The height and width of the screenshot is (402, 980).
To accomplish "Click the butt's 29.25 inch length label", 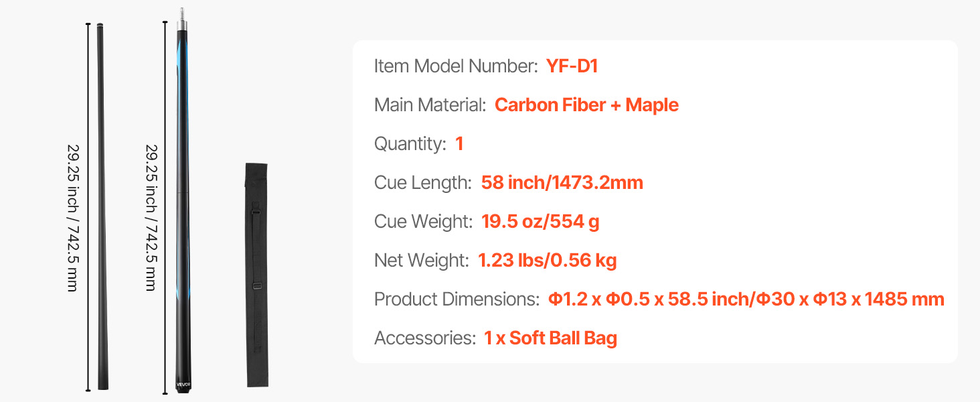I will (151, 217).
